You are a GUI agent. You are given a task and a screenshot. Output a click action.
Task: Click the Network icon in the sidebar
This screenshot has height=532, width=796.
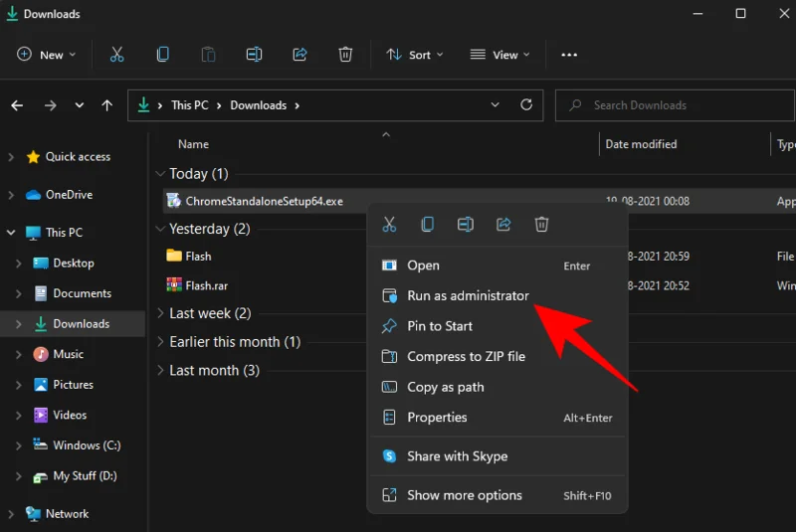33,514
